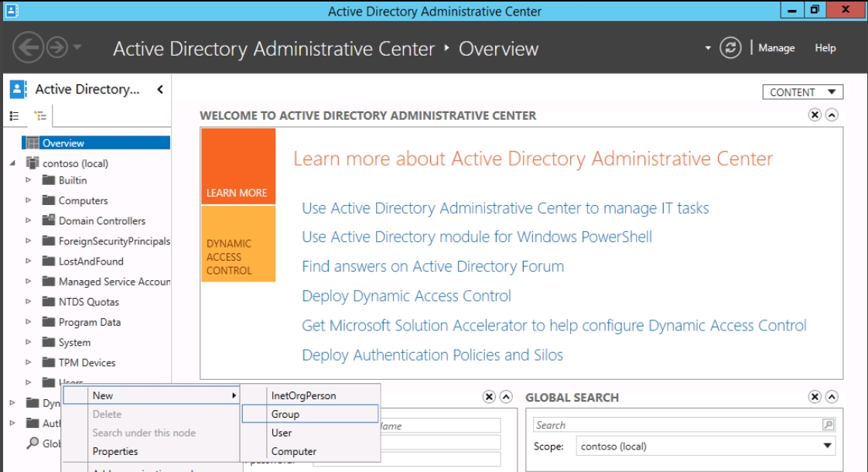Open Deploy Dynamic Access Control link
Viewport: 868px width, 472px height.
[406, 296]
